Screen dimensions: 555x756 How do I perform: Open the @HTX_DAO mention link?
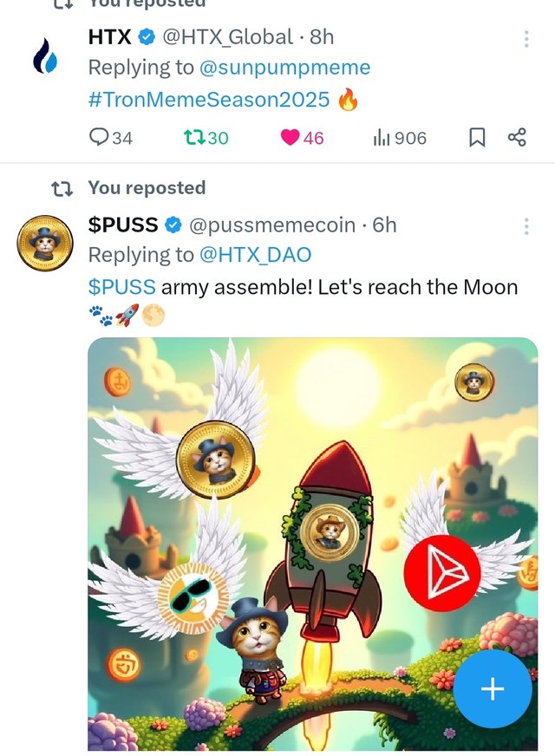(x=255, y=255)
